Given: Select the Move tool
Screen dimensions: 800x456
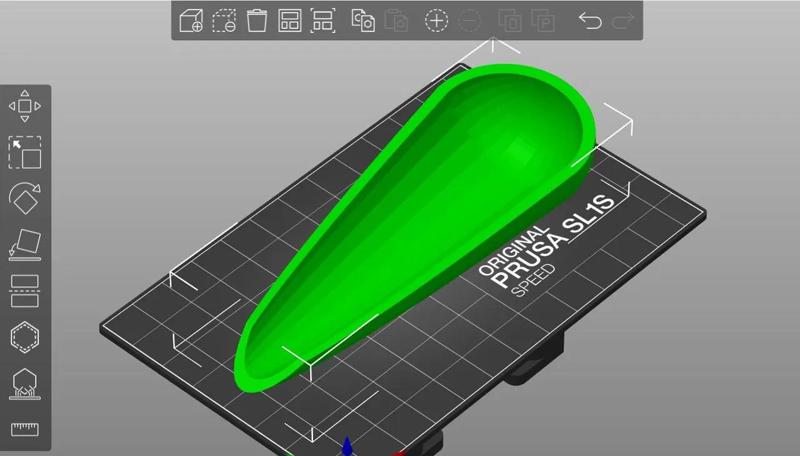Looking at the screenshot, I should click(24, 106).
